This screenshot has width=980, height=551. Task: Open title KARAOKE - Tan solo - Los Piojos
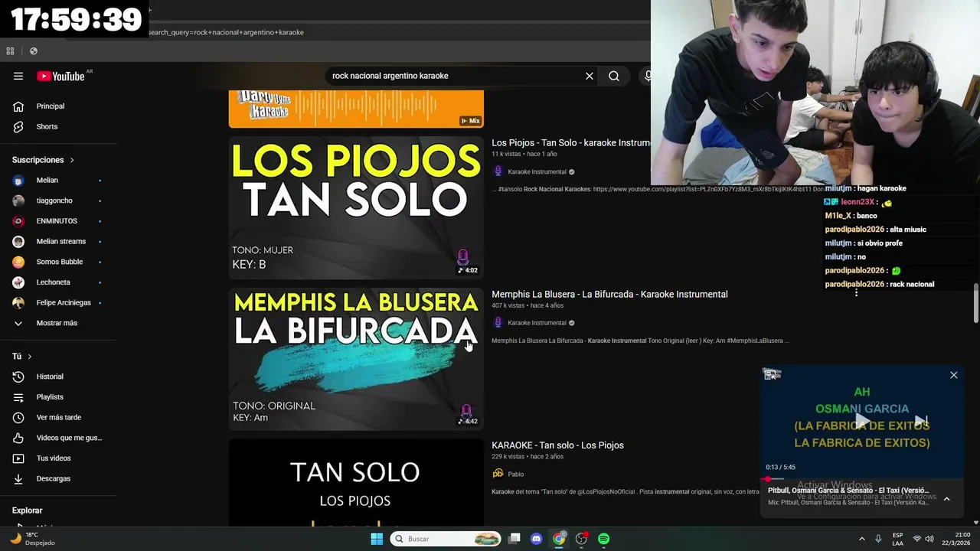(557, 445)
